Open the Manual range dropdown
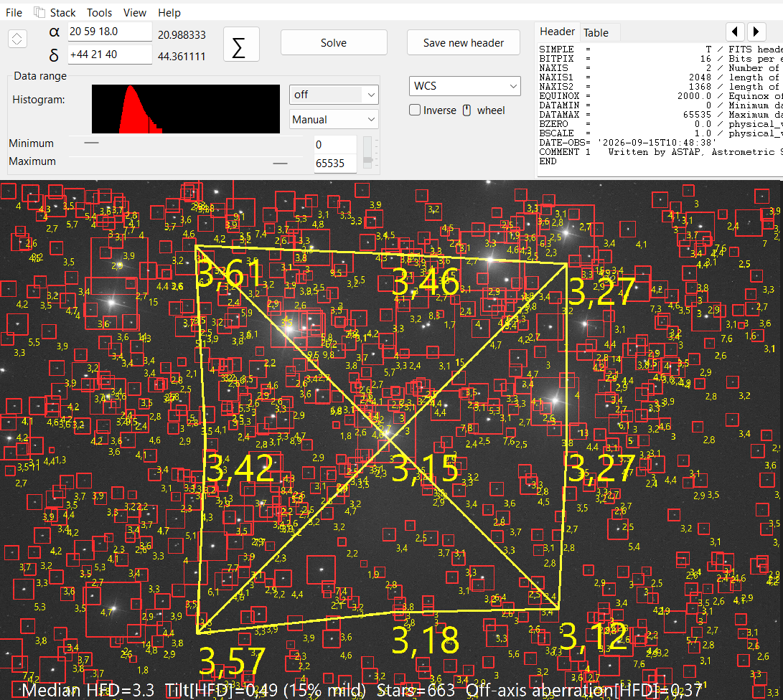The image size is (783, 700). [x=334, y=120]
